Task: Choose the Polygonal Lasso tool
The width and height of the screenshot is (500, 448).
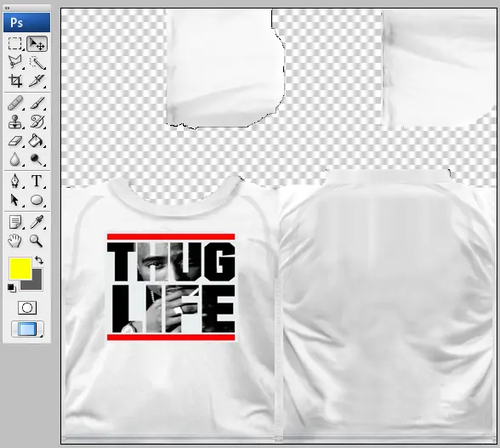Action: 15,62
